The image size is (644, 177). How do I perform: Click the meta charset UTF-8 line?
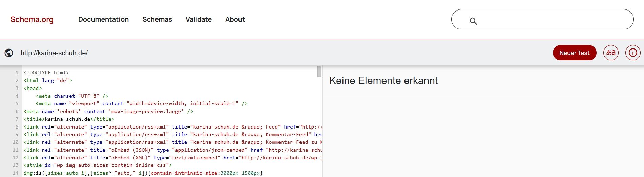tap(72, 96)
